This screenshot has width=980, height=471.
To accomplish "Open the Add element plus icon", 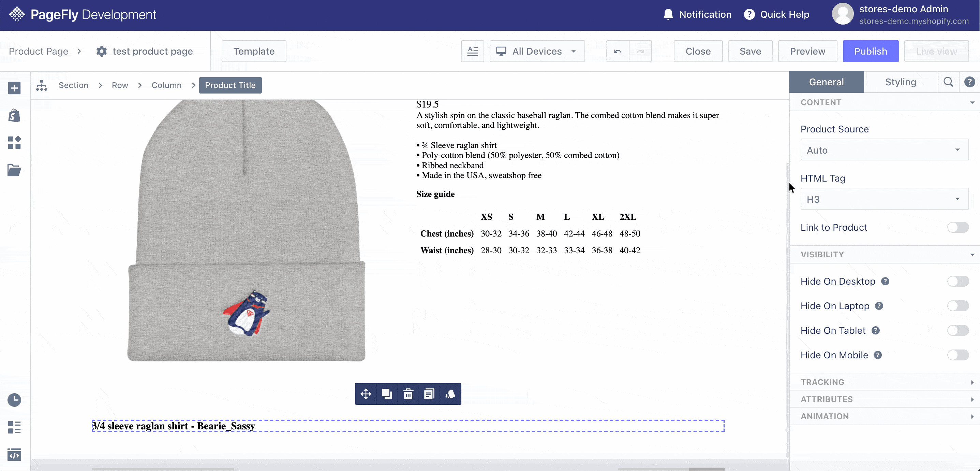I will (14, 88).
